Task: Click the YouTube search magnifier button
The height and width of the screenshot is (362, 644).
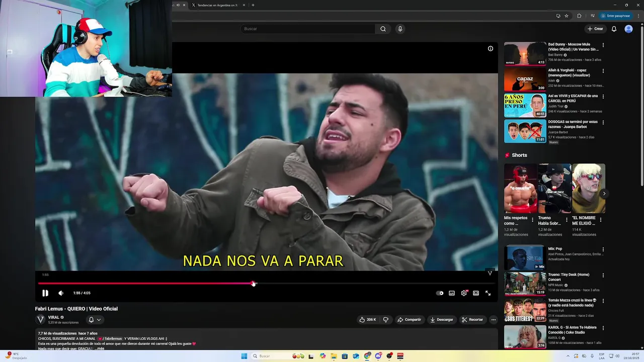Action: pyautogui.click(x=383, y=29)
